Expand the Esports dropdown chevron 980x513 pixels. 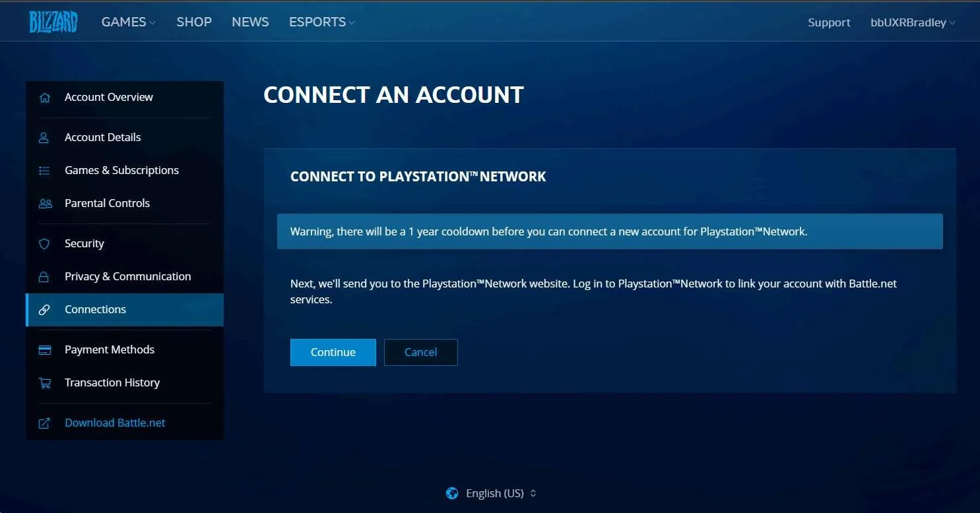pyautogui.click(x=352, y=23)
